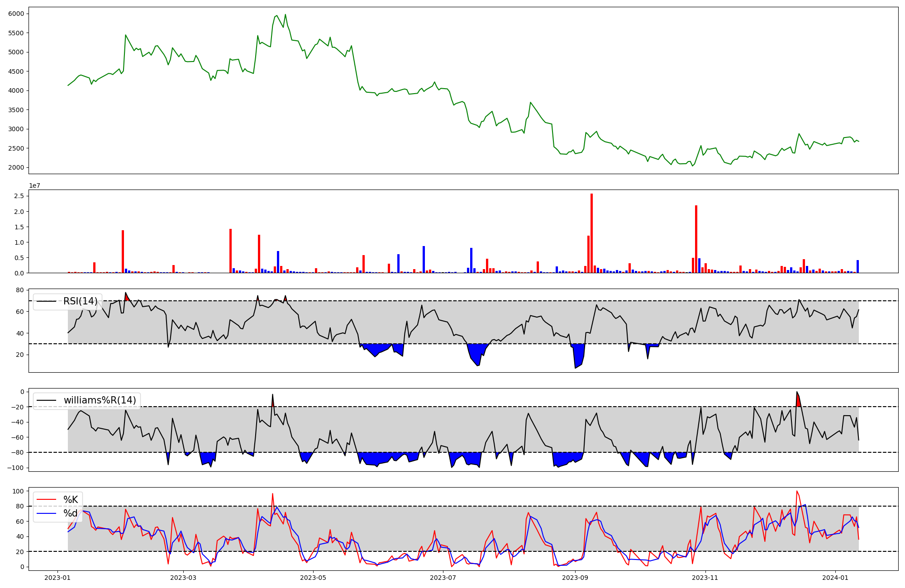Viewport: 905px width, 588px height.
Task: Select the 2023-09 date tick label
Action: 575,578
